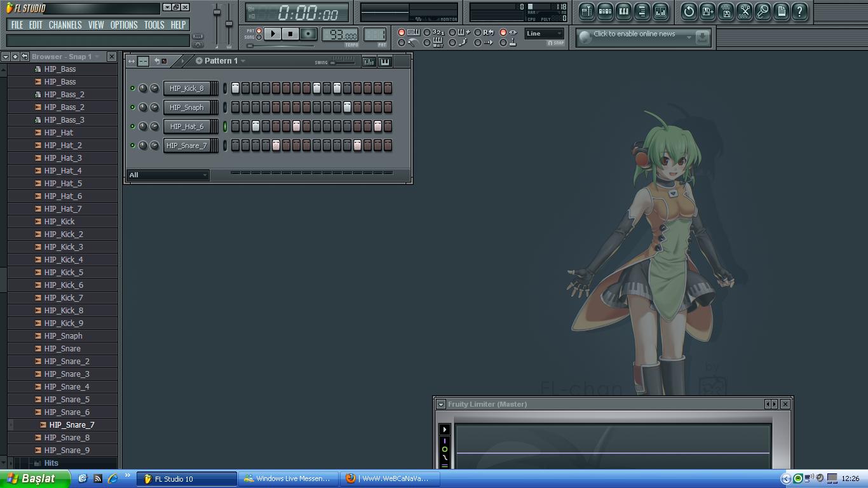Image resolution: width=868 pixels, height=488 pixels.
Task: Open graph editor in step sequencer
Action: coord(369,62)
